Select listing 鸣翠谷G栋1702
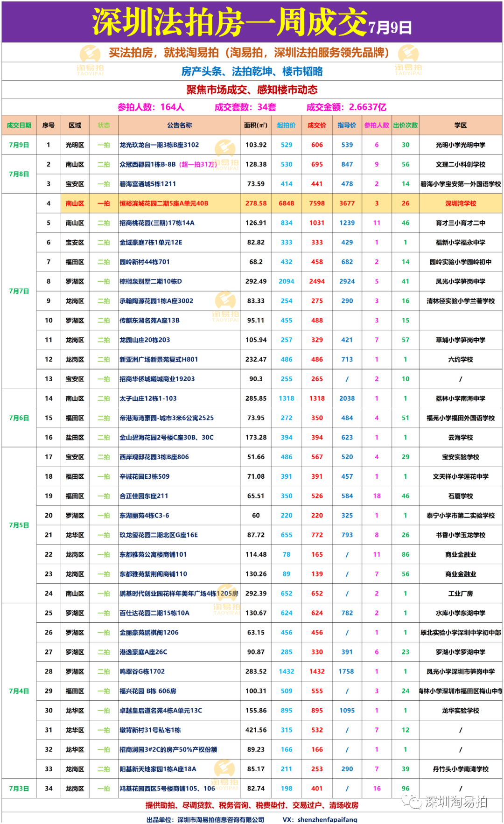This screenshot has height=824, width=504. 142,672
